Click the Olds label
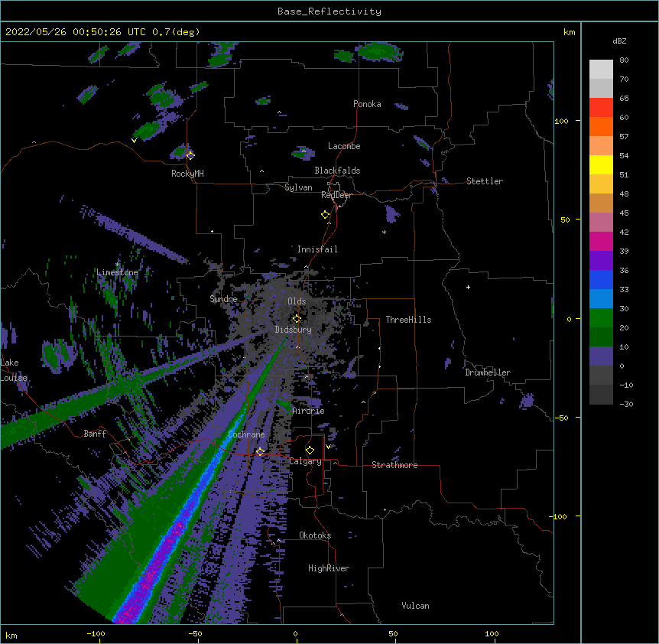Screen dimensions: 659x644 pyautogui.click(x=297, y=301)
